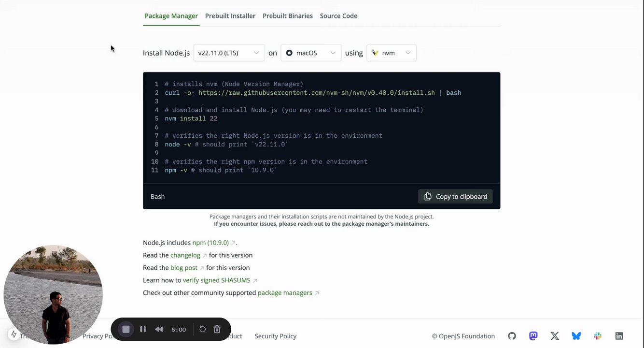Viewport: 644px width, 348px height.
Task: Open the macOS platform dropdown
Action: [311, 53]
